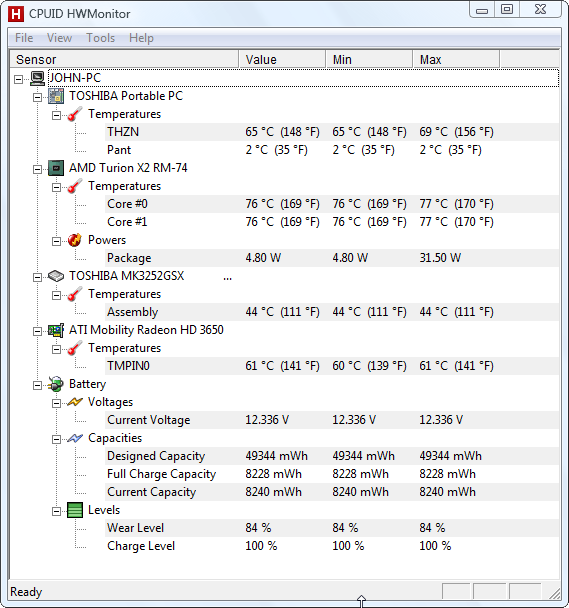Click the Ready status bar text

(26, 592)
